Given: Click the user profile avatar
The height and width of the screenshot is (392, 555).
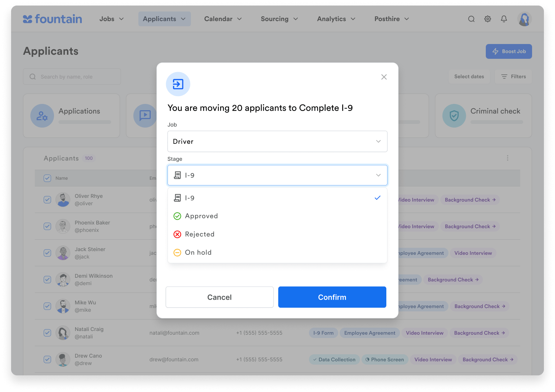Looking at the screenshot, I should (x=524, y=19).
